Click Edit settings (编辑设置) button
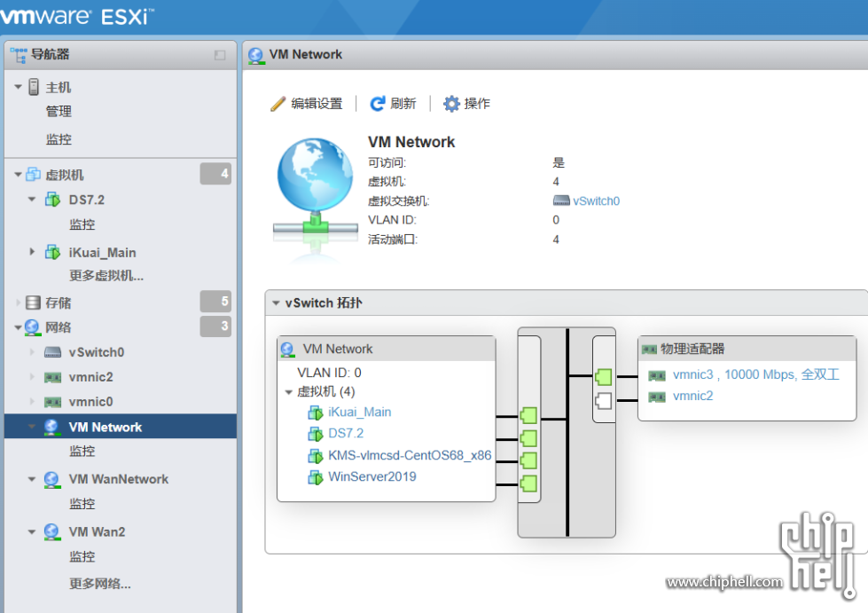 [x=307, y=104]
